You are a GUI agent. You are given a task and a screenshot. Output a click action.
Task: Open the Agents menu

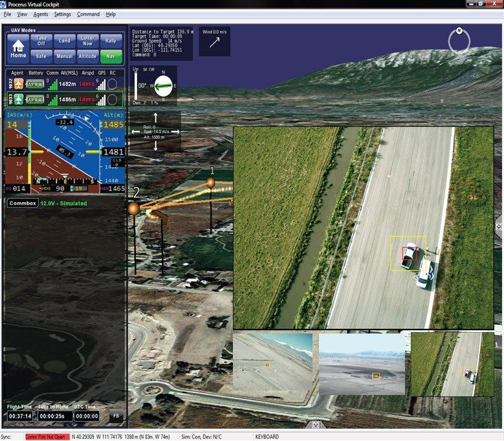pyautogui.click(x=40, y=14)
